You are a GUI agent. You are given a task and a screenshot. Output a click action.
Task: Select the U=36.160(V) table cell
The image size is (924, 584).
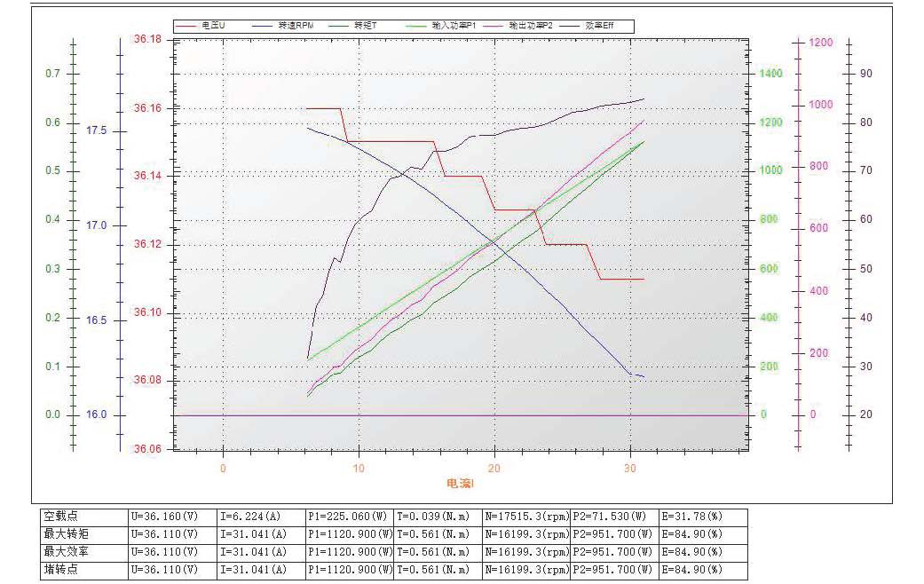pos(172,516)
